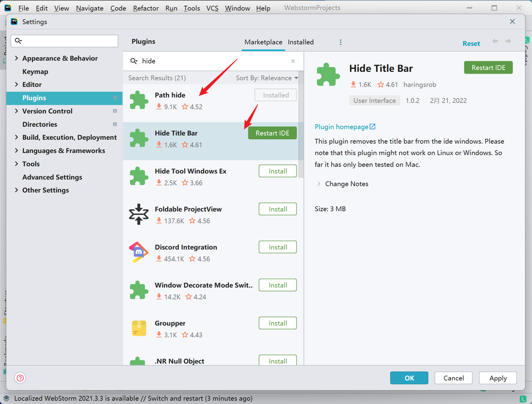The width and height of the screenshot is (532, 404).
Task: Expand the Change Notes section
Action: click(319, 184)
